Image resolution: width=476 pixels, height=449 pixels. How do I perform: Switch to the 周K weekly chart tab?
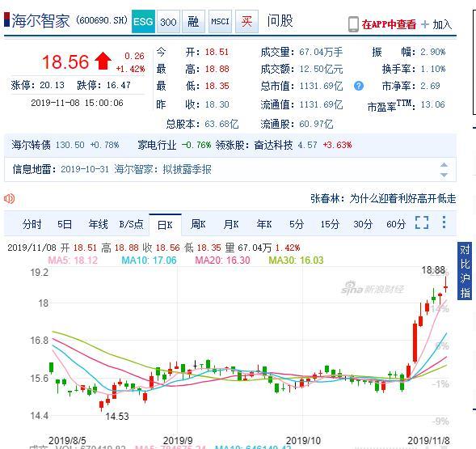tap(198, 224)
